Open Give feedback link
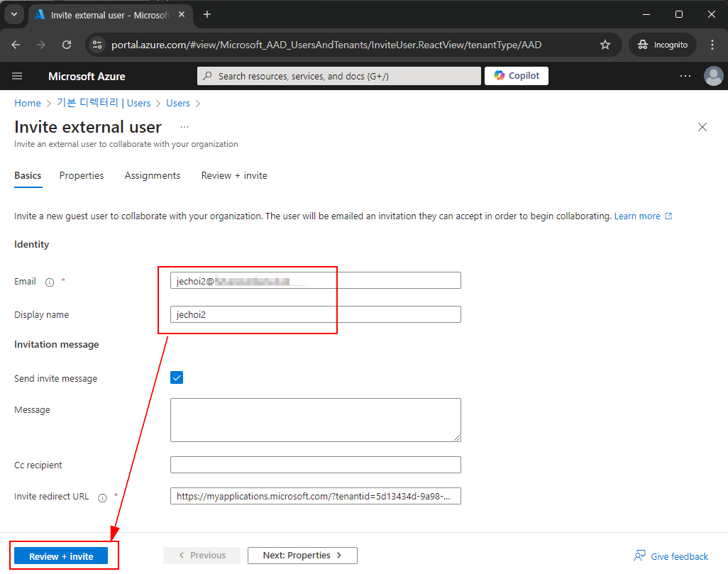The image size is (728, 574). [x=671, y=556]
